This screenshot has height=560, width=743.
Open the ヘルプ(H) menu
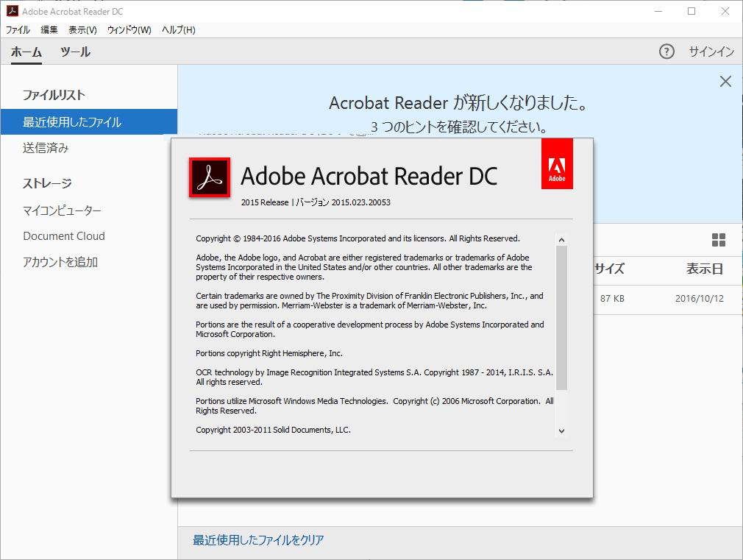tap(178, 30)
